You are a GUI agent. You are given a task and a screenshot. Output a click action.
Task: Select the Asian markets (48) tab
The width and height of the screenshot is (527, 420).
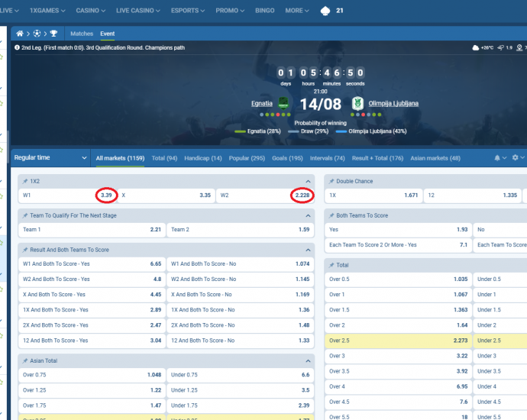(435, 158)
